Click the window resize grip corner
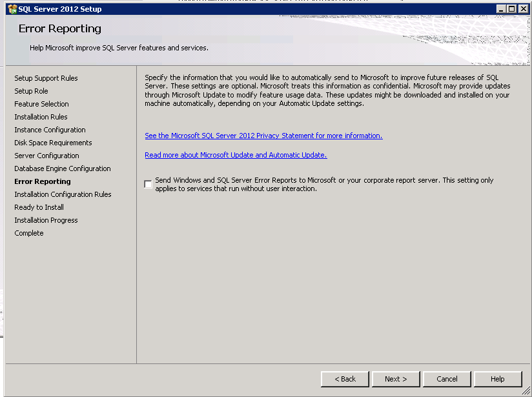The width and height of the screenshot is (532, 397). (x=526, y=391)
